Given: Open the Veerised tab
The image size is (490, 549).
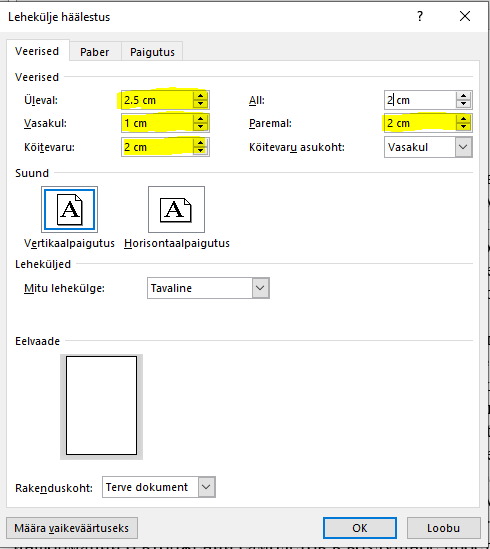Looking at the screenshot, I should pyautogui.click(x=37, y=51).
